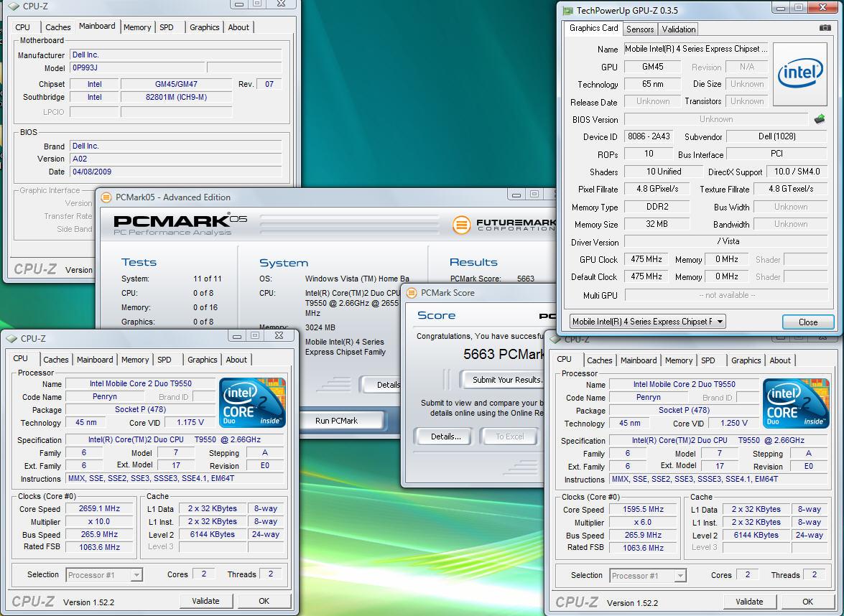Click the Core Speed value 2659.1 MHz

(99, 508)
